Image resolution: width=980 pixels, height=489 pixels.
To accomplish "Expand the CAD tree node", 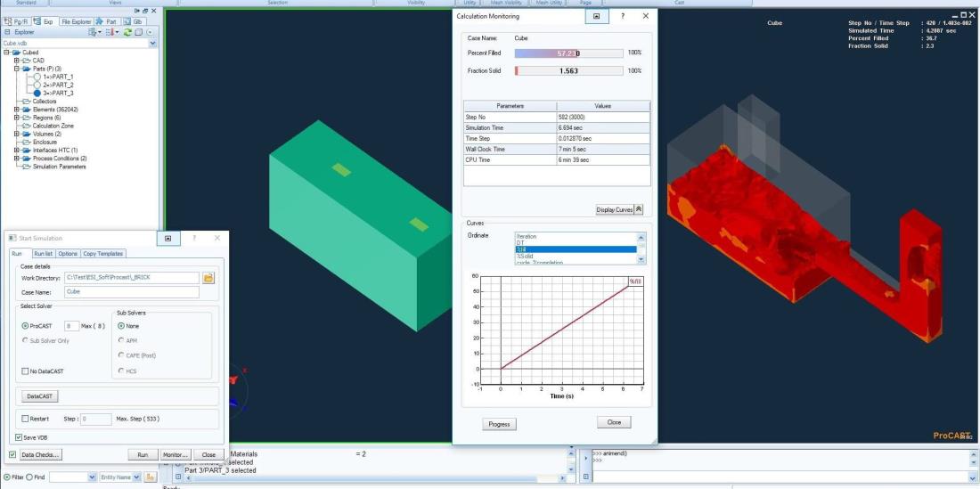I will pyautogui.click(x=17, y=61).
